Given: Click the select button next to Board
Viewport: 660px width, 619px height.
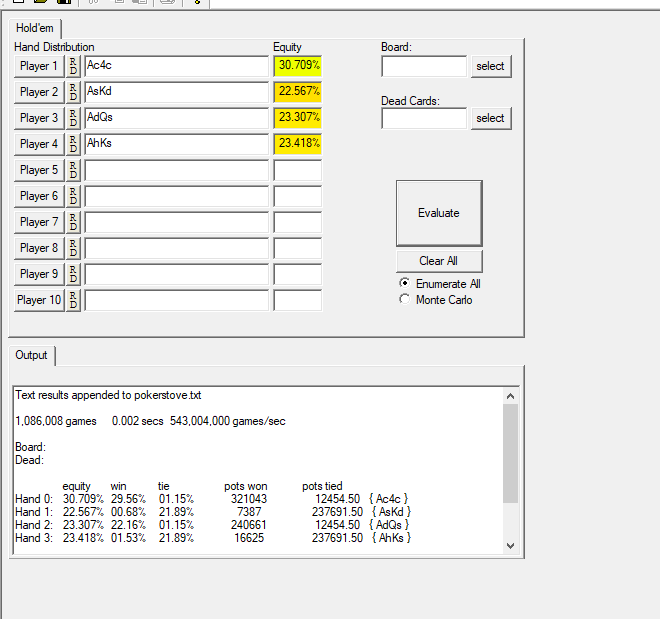Looking at the screenshot, I should (x=491, y=66).
